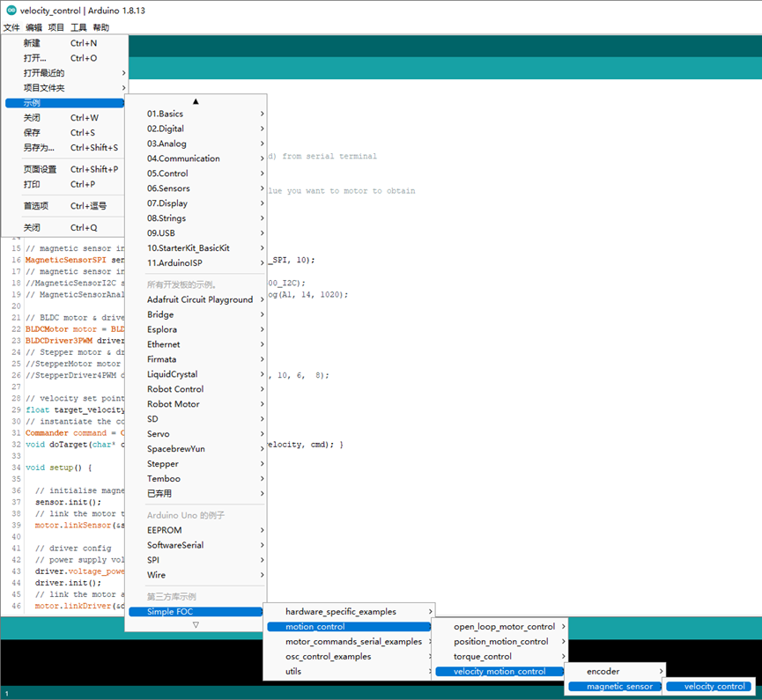
Task: Open Robot Motor examples submenu
Action: click(x=196, y=404)
